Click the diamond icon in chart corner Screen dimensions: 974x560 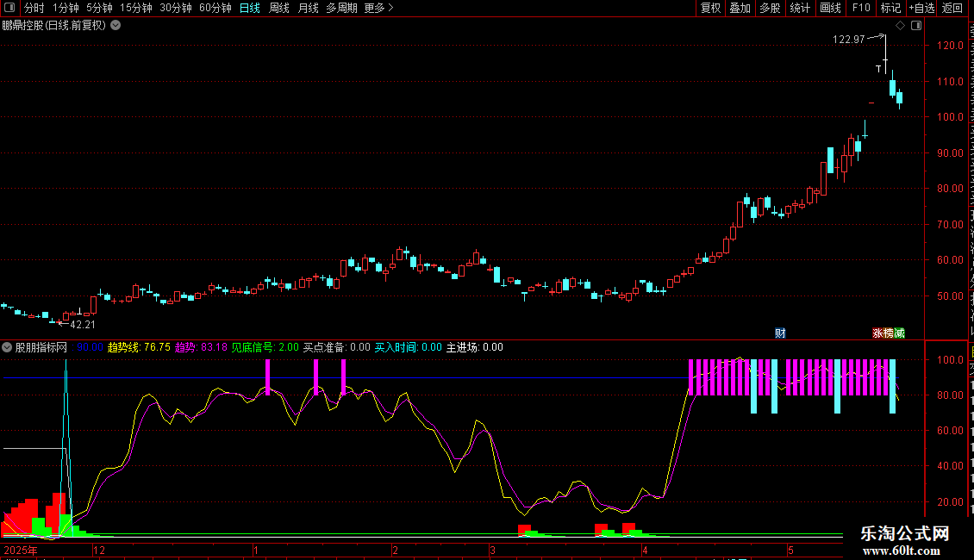tap(900, 26)
